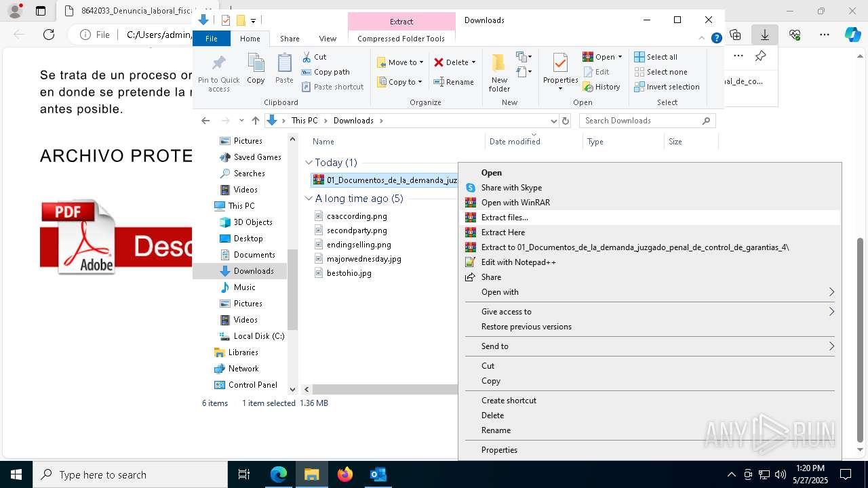Click the Paste ribbon icon
Viewport: 868px width, 488px height.
click(284, 63)
